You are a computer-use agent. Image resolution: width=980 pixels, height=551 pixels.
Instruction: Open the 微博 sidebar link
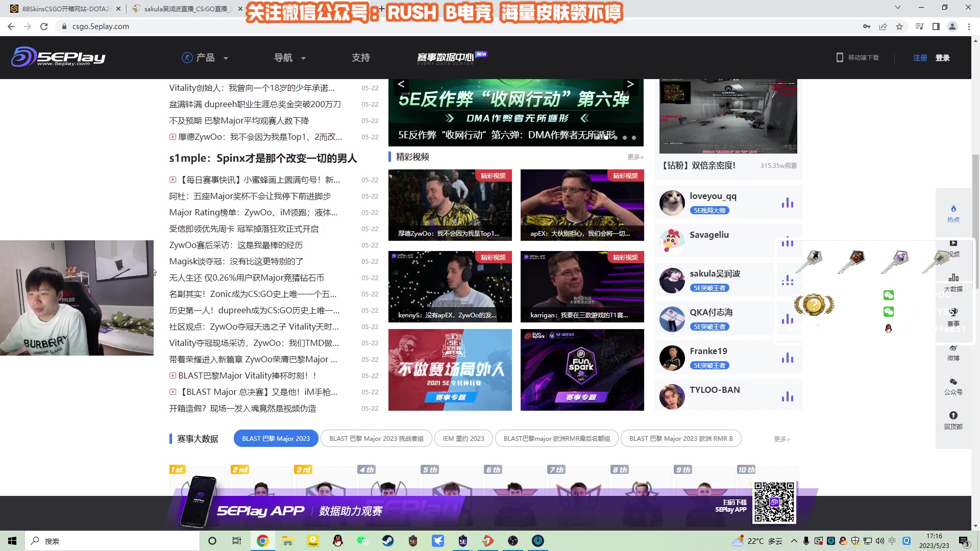[x=953, y=353]
